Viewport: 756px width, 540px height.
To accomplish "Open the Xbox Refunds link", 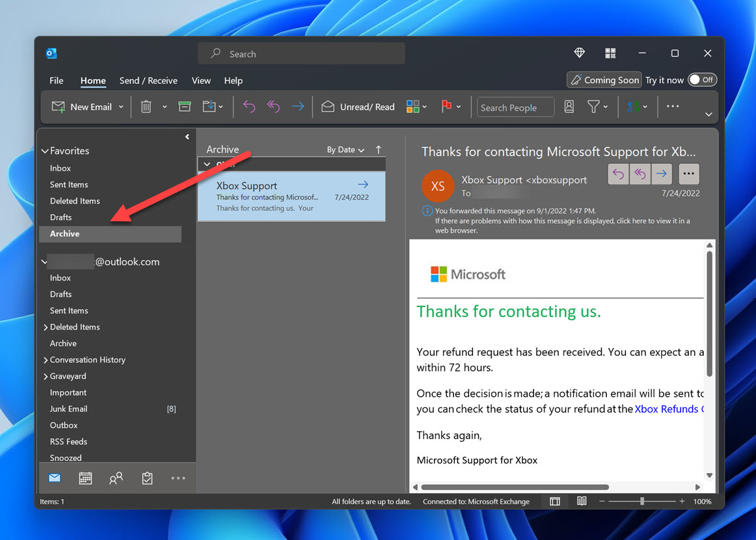I will pyautogui.click(x=669, y=409).
